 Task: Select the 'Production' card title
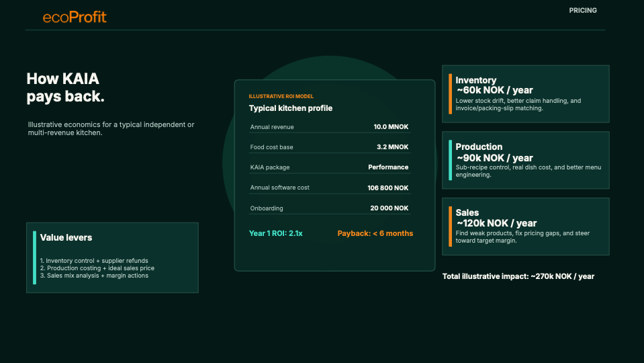pyautogui.click(x=479, y=147)
